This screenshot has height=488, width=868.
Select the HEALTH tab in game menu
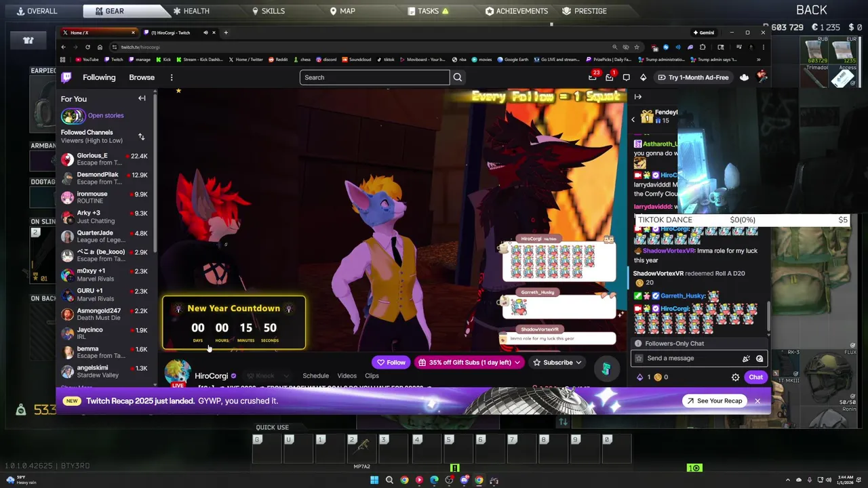pos(191,11)
